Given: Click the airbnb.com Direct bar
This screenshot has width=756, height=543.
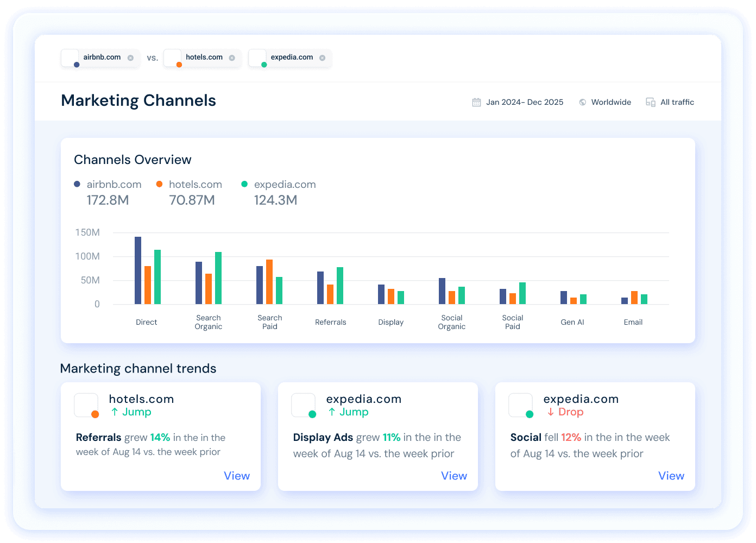Looking at the screenshot, I should point(138,270).
